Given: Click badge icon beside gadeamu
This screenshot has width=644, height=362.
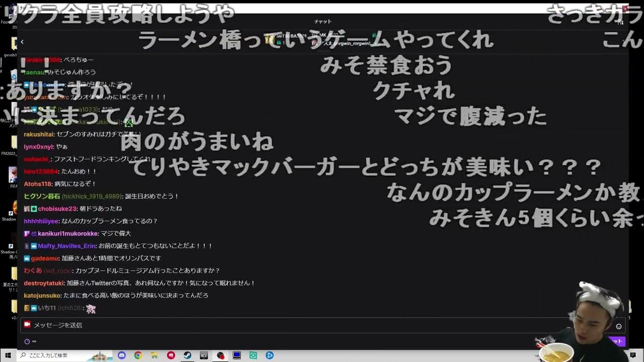Looking at the screenshot, I should point(27,258).
